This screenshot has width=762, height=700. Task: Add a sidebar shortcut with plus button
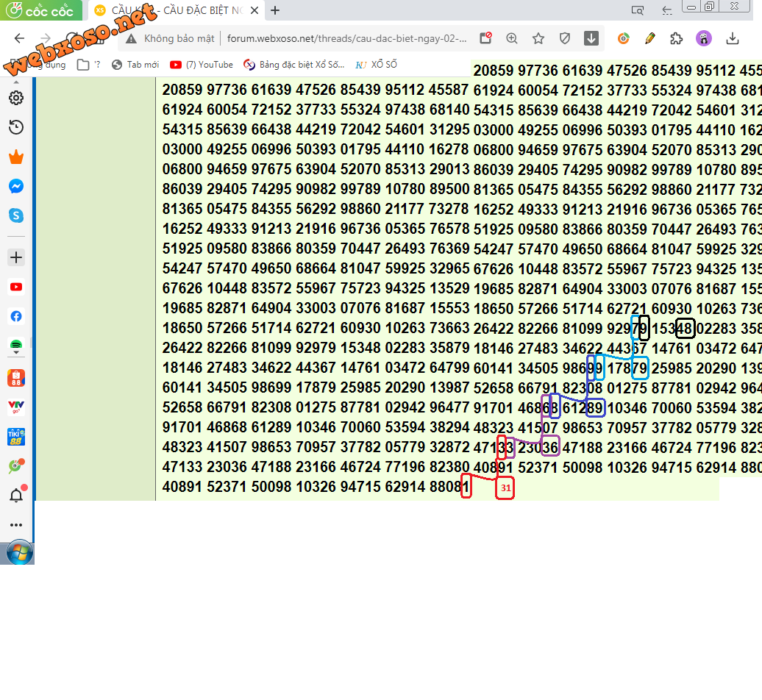pos(15,257)
